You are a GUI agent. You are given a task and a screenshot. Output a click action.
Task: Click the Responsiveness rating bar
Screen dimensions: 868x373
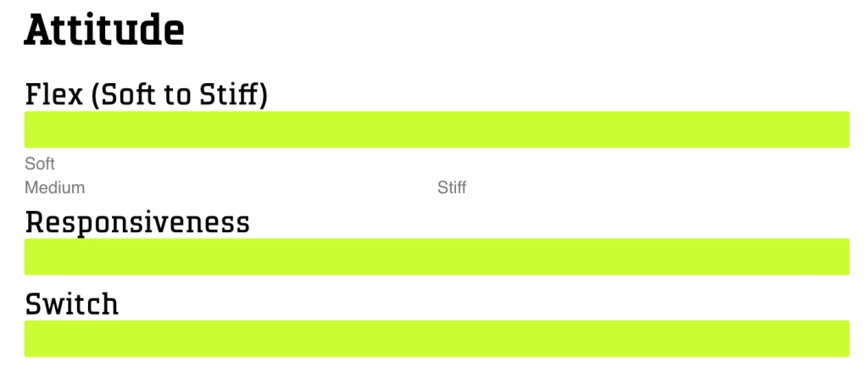click(437, 257)
